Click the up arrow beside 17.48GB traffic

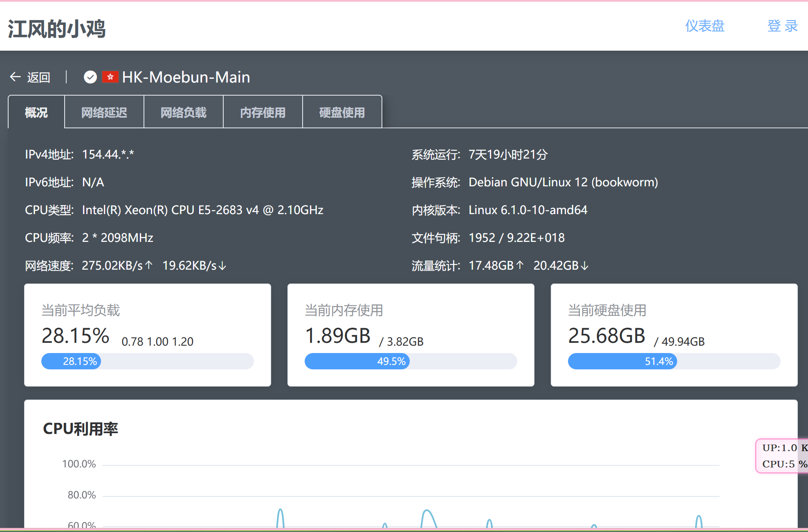[520, 265]
